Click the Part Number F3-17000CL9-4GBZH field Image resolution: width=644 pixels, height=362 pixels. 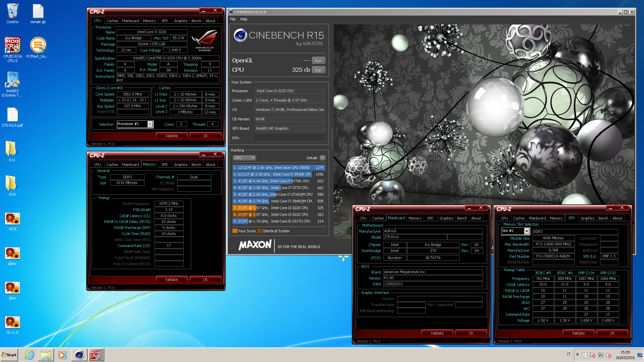click(x=553, y=256)
